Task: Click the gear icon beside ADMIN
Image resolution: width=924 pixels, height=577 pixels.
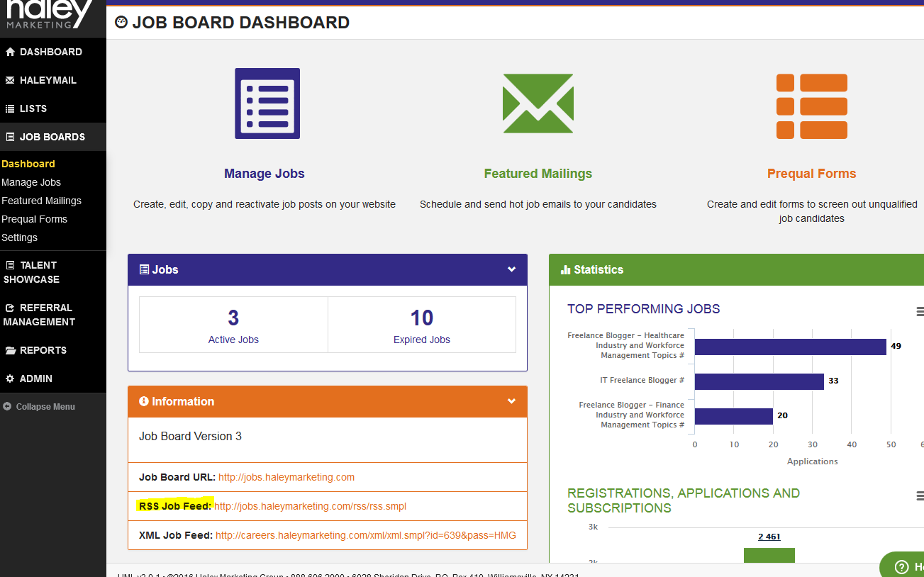Action: point(10,379)
